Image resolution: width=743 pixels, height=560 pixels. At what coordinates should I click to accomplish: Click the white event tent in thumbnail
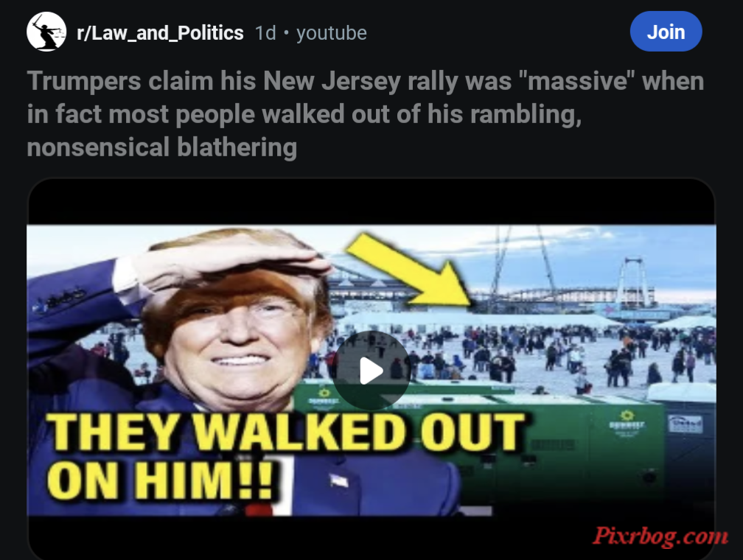478,321
